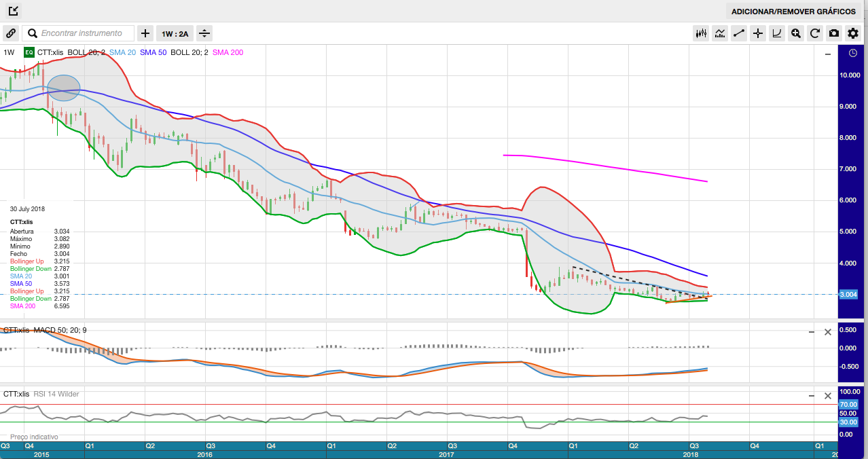The height and width of the screenshot is (459, 868).
Task: Click the Encontrar instrumento search field
Action: (x=82, y=33)
